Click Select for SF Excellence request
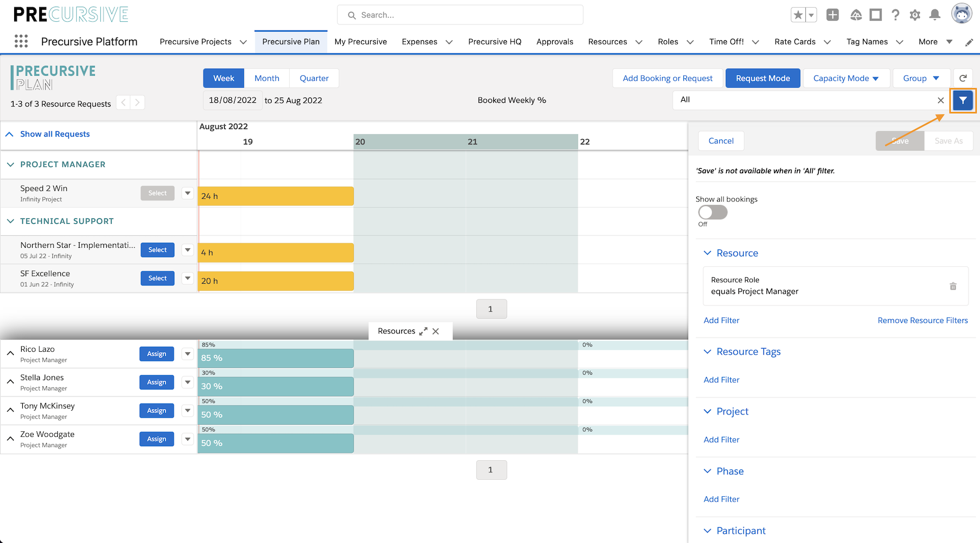 point(157,278)
